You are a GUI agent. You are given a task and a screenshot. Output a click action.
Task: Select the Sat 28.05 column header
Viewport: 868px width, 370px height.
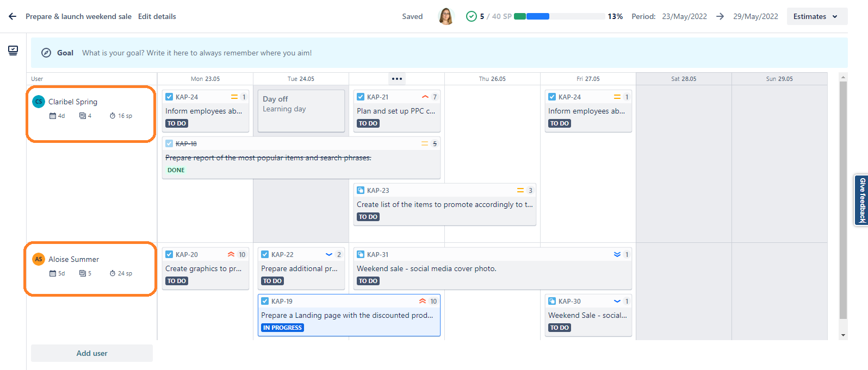pos(684,79)
